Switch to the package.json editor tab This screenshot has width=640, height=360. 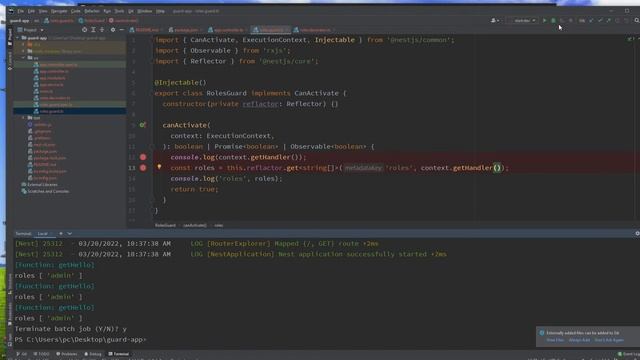point(186,30)
